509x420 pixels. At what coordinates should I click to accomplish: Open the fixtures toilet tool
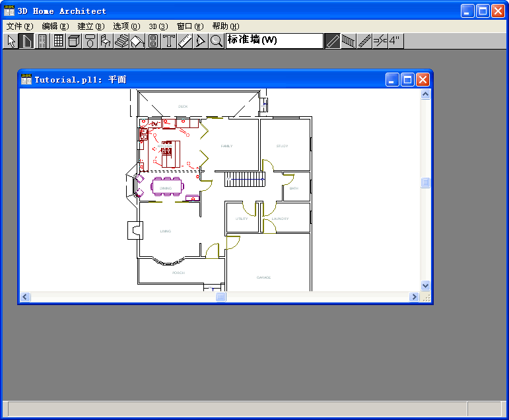pyautogui.click(x=90, y=41)
